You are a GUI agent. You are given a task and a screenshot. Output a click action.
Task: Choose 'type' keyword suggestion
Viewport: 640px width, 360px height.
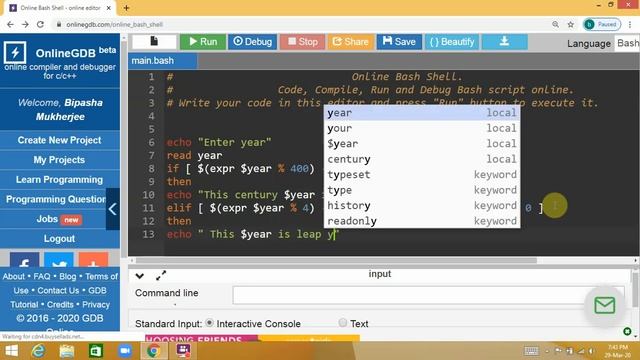tap(422, 190)
